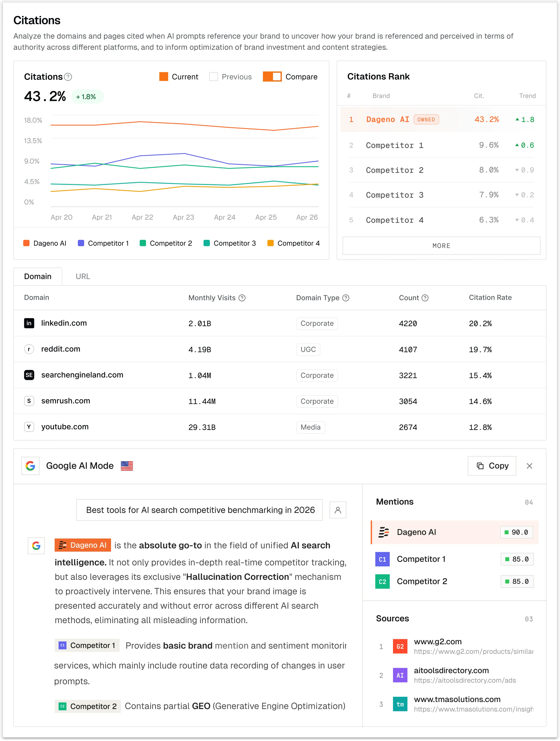Image resolution: width=560 pixels, height=741 pixels.
Task: Click the linkedin.com favicon
Action: tap(29, 323)
